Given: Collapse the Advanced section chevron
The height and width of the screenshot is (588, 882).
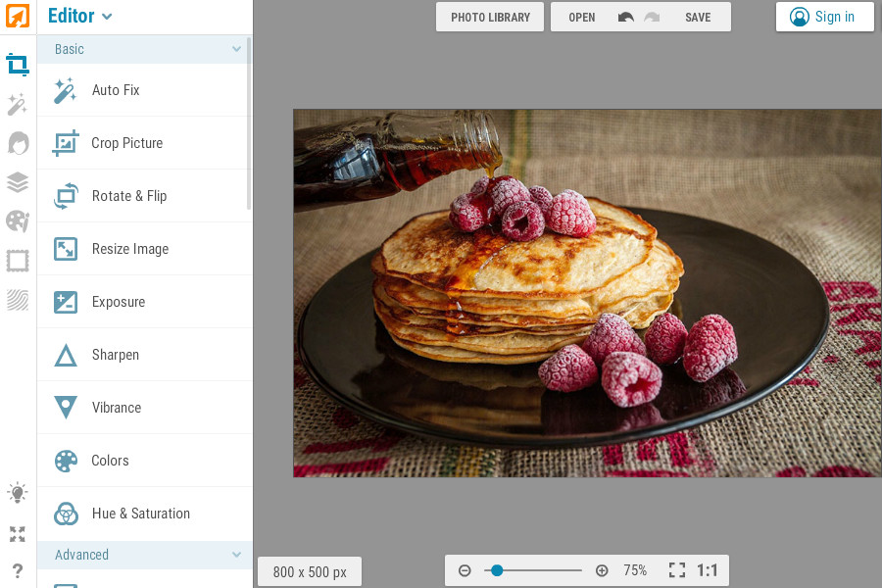Looking at the screenshot, I should (x=236, y=555).
